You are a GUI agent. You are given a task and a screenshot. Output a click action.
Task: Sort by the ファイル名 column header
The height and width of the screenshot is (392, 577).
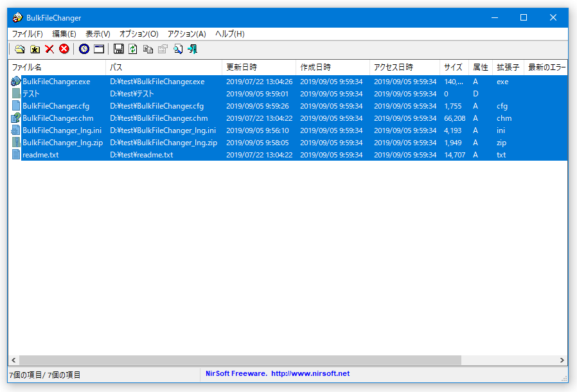tap(57, 67)
